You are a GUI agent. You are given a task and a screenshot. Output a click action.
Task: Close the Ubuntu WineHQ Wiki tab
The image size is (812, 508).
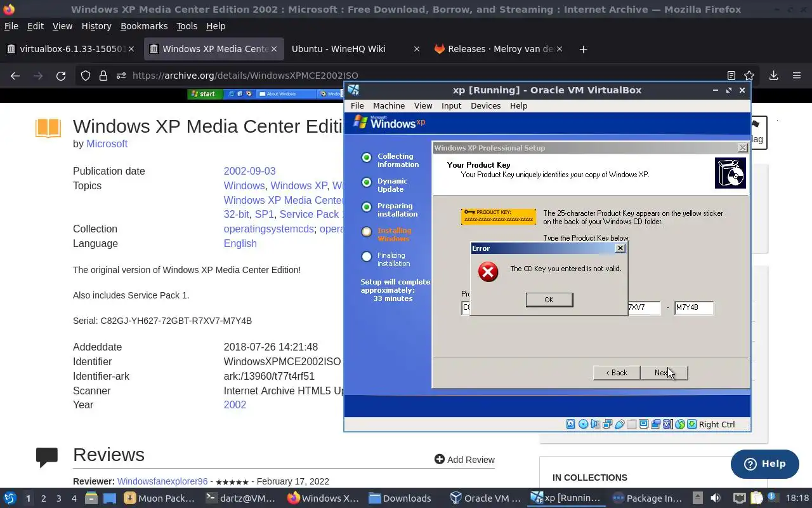416,49
